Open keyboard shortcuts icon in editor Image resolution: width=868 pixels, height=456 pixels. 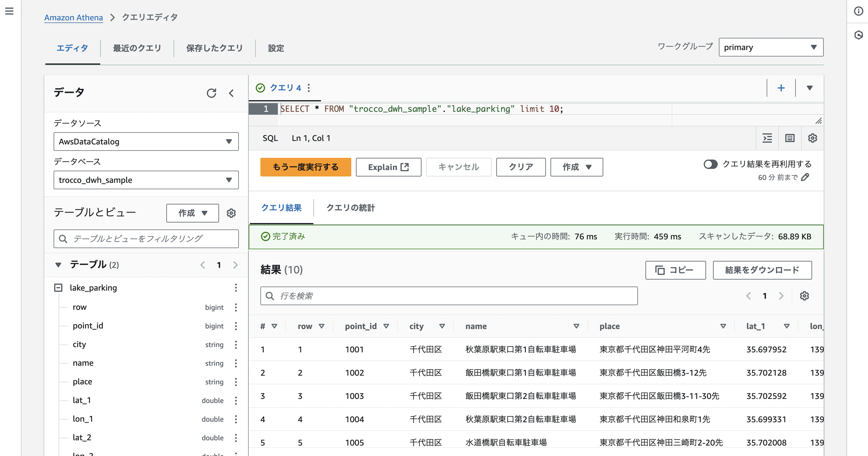point(790,138)
